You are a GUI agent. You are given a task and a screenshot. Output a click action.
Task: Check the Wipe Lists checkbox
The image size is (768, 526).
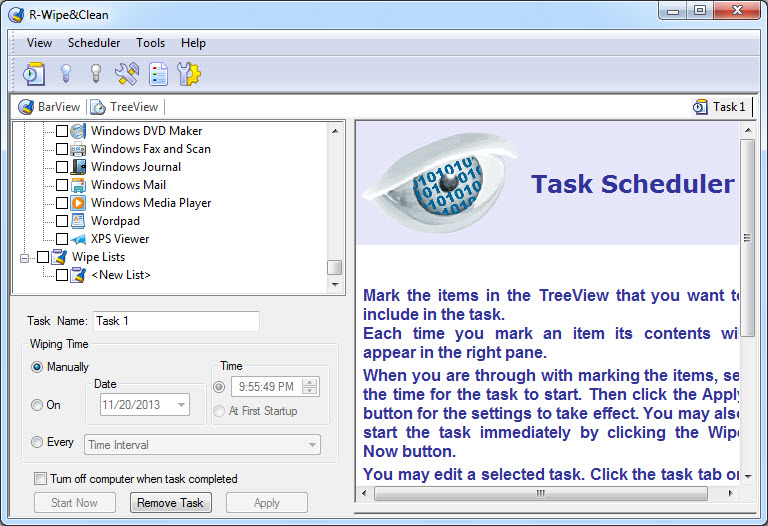[x=43, y=257]
